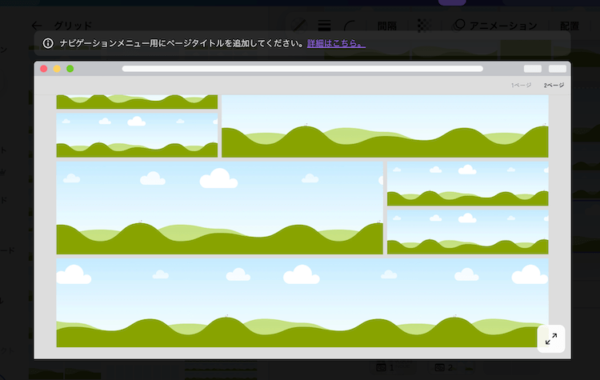Click the first white button right of address bar

coord(533,68)
